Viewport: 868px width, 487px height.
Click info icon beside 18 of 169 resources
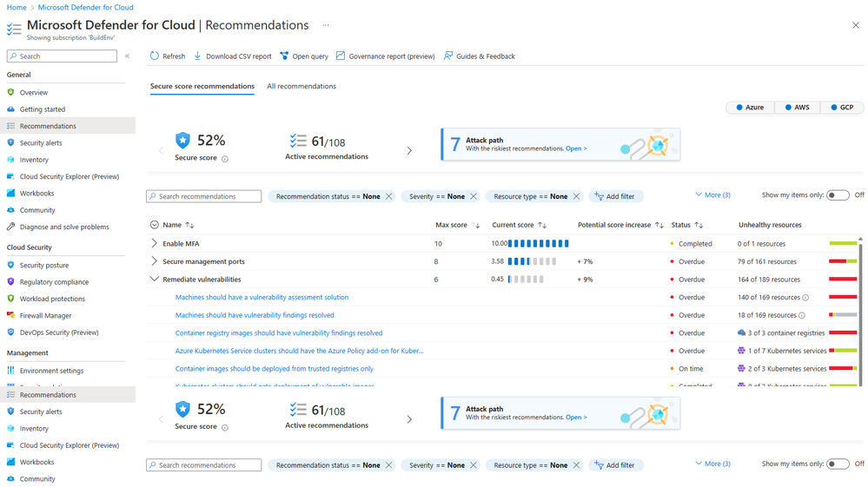[x=802, y=315]
